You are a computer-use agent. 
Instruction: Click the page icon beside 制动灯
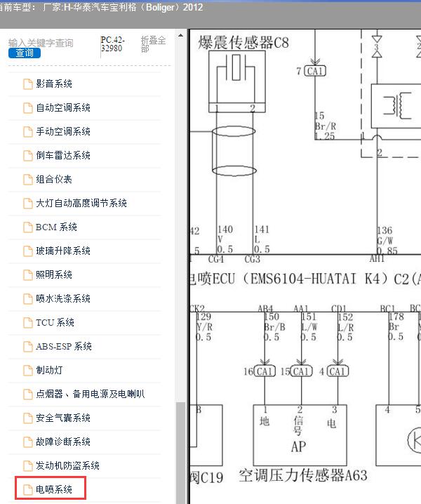pos(28,370)
